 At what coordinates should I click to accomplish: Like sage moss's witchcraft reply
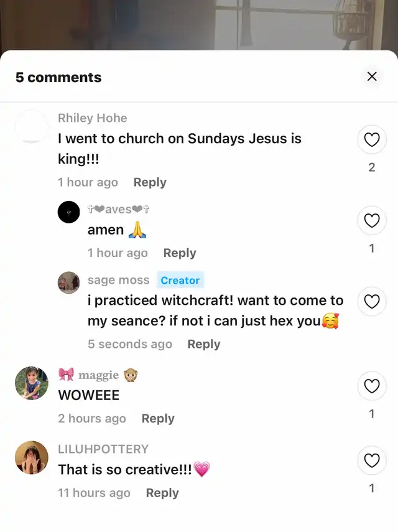coord(372,302)
